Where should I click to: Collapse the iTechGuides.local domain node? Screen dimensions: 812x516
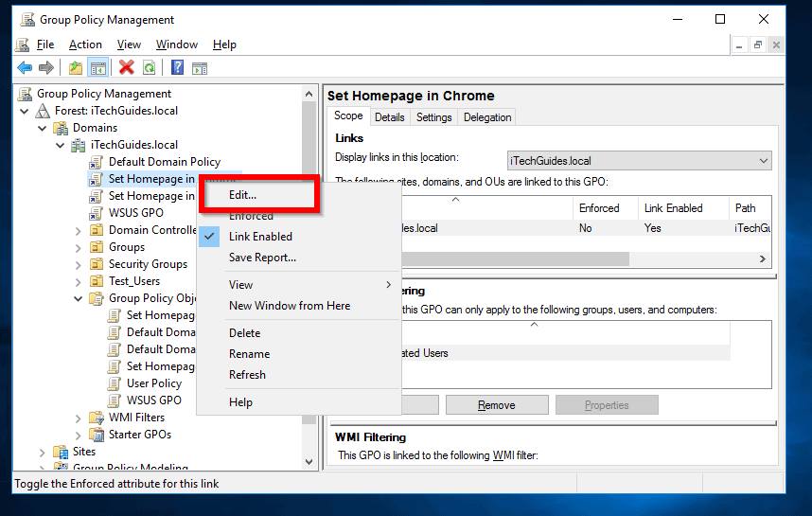click(60, 145)
